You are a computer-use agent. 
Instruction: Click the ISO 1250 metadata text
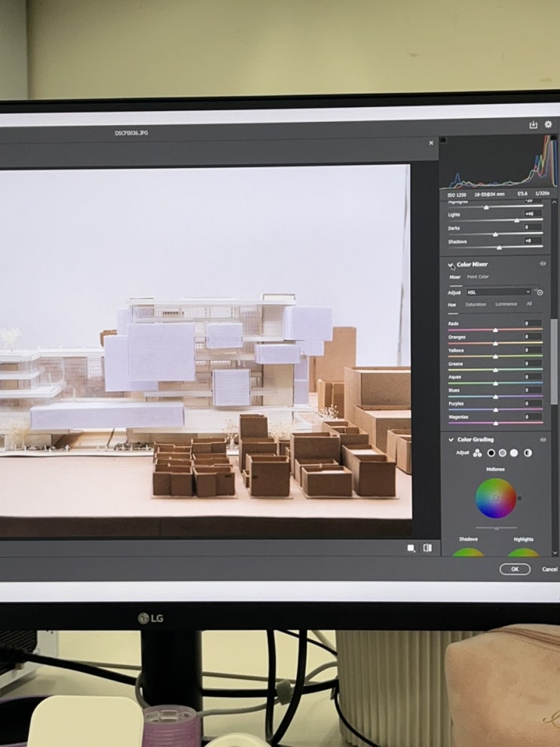(x=457, y=194)
